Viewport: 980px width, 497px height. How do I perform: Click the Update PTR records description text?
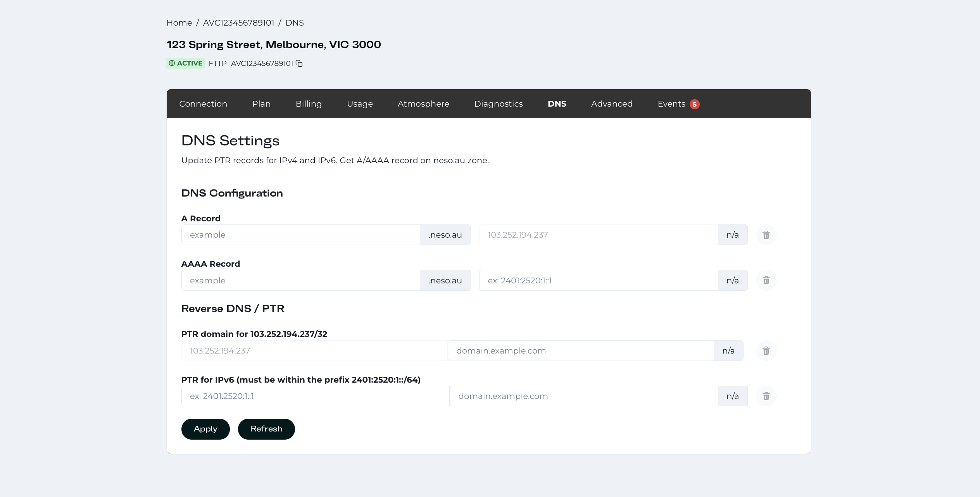pyautogui.click(x=335, y=160)
